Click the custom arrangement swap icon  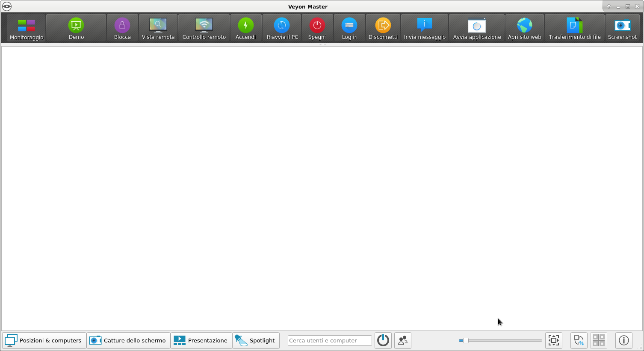[579, 341]
